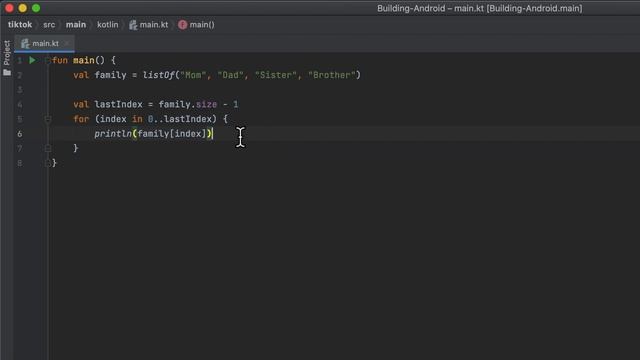Click the for keyword on line 5

[81, 119]
